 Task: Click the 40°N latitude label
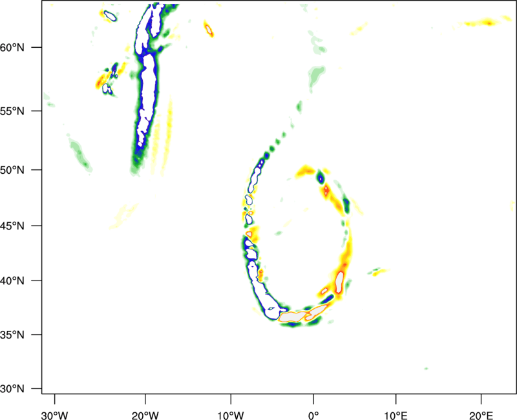point(12,281)
